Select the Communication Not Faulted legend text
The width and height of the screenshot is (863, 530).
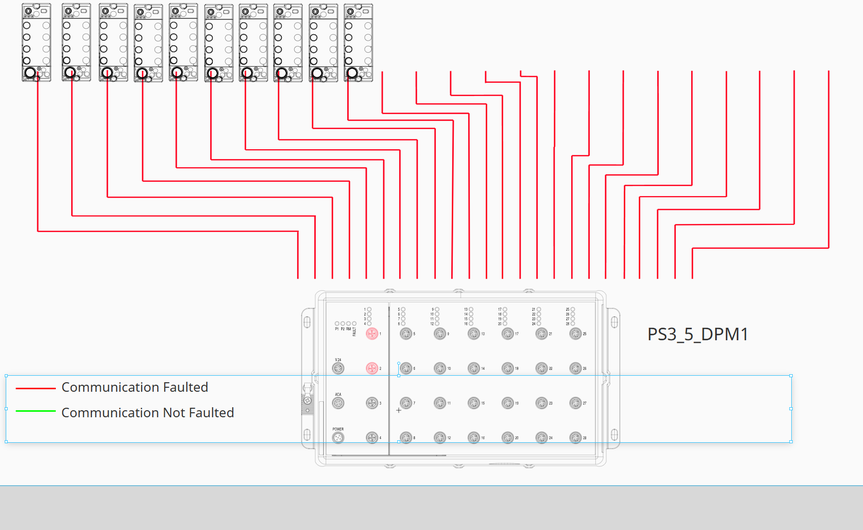[x=147, y=412]
